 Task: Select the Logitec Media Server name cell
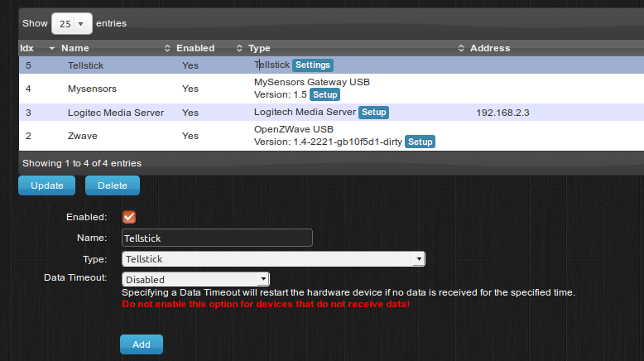click(116, 113)
